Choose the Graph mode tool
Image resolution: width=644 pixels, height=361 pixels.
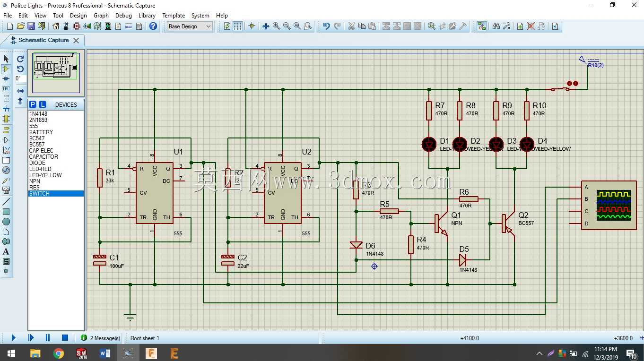tap(6, 150)
